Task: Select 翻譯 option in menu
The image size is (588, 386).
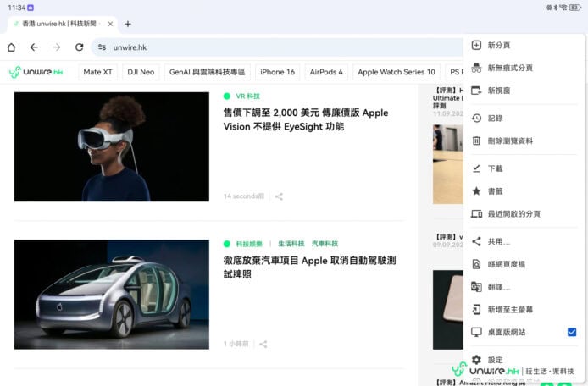Action: tap(499, 287)
